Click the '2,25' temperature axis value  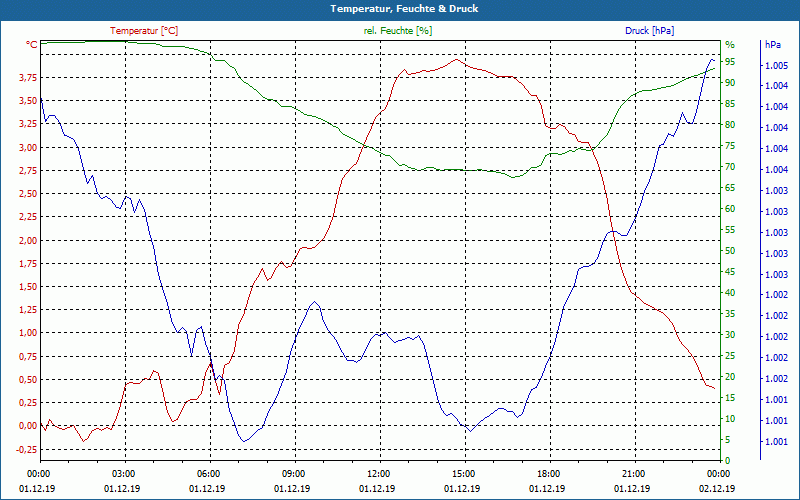coord(28,217)
